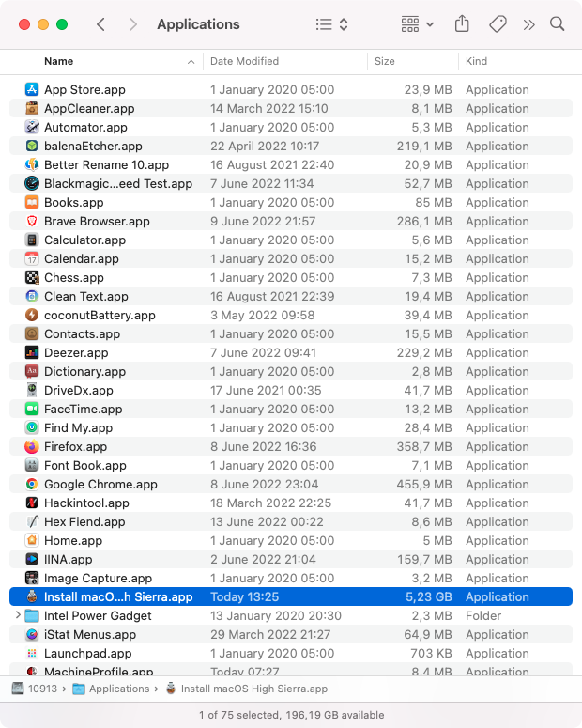582x728 pixels.
Task: Click the Brave Browser lion icon
Action: coord(32,221)
